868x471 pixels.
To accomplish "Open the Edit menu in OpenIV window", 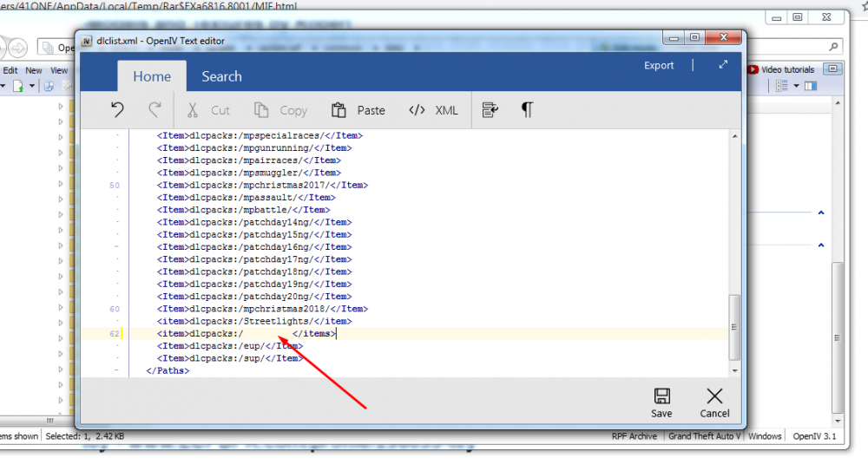I will pyautogui.click(x=10, y=70).
